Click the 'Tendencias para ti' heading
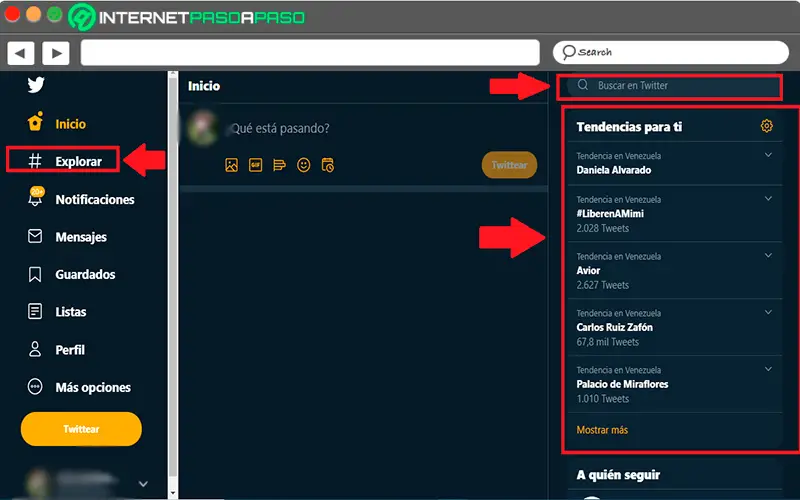This screenshot has width=800, height=500. 629,127
